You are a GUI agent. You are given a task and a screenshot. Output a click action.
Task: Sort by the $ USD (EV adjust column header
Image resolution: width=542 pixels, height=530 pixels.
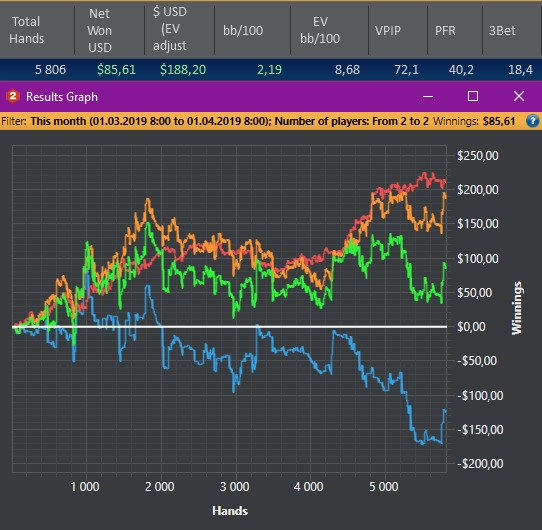click(179, 30)
